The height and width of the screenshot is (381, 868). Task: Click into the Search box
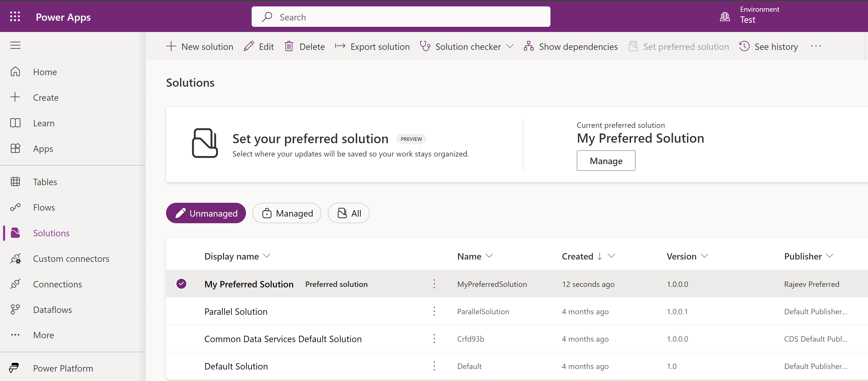401,17
